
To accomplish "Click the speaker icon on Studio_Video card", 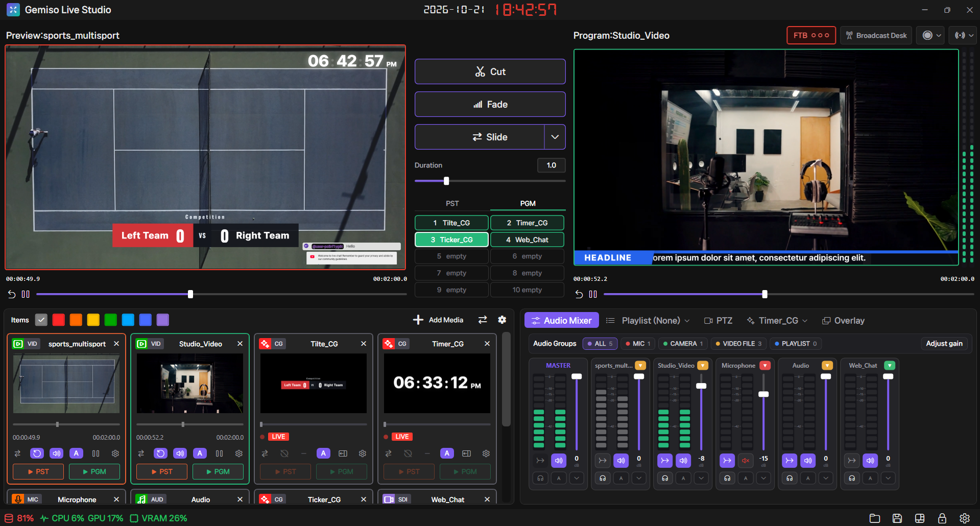I will click(x=180, y=453).
